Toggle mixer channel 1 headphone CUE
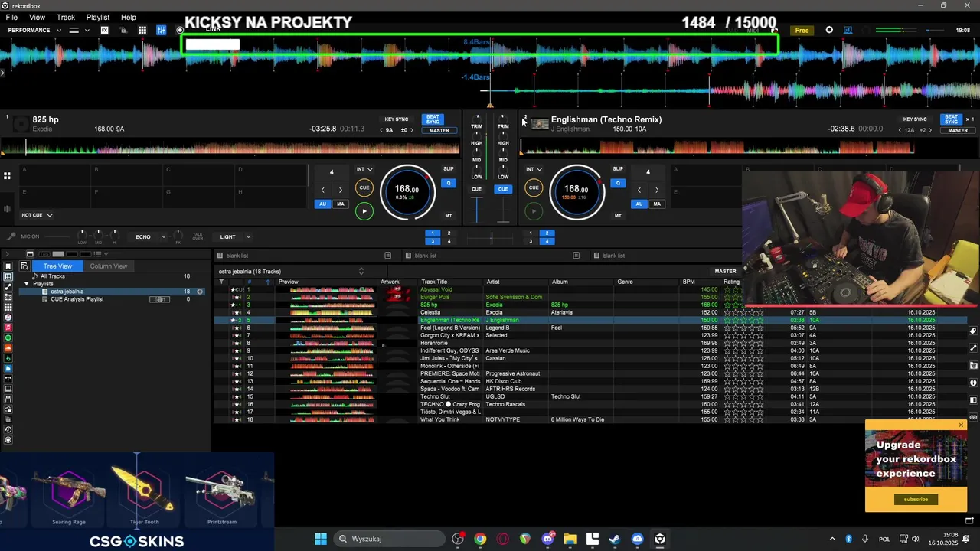 pos(476,189)
